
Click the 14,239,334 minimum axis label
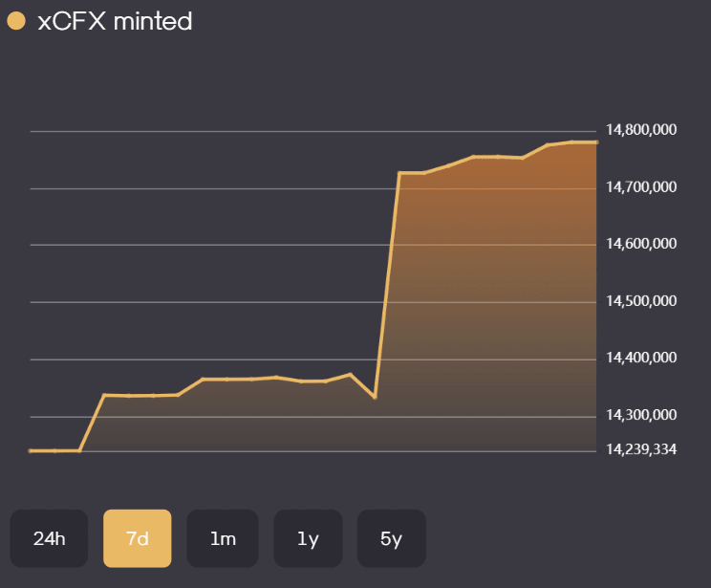(x=642, y=449)
